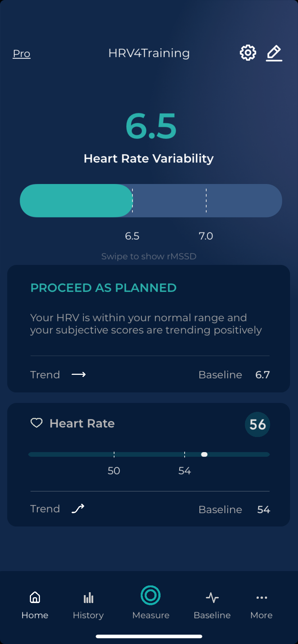The height and width of the screenshot is (644, 298).
Task: Tap the HRV flat trend arrow
Action: 78,374
